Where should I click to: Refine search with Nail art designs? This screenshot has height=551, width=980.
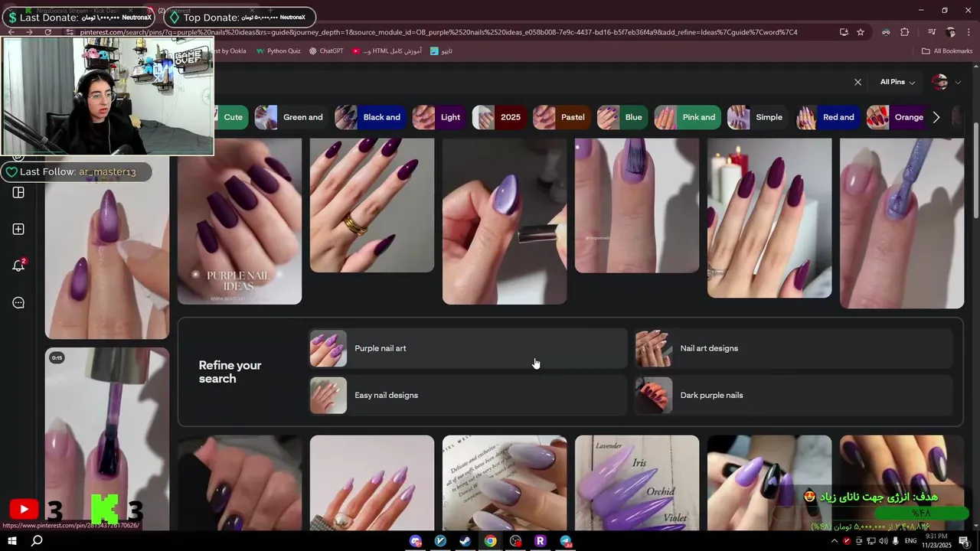(794, 348)
